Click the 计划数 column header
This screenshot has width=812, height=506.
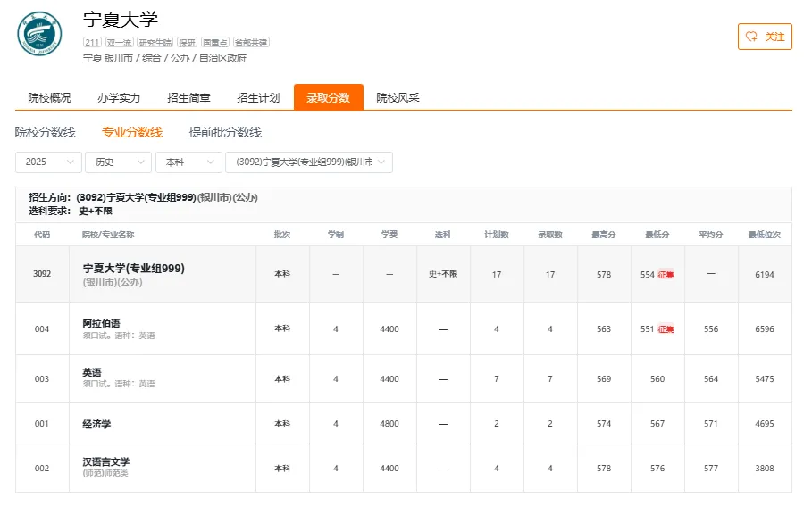point(497,235)
